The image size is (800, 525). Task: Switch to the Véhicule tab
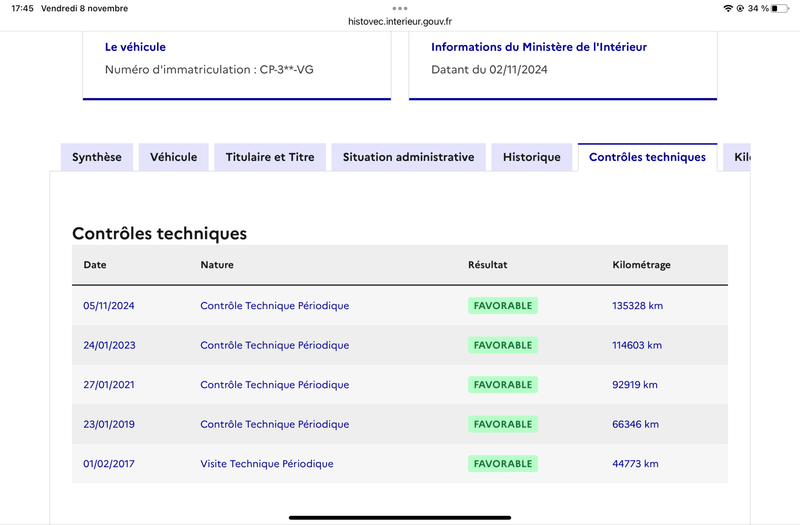point(173,157)
